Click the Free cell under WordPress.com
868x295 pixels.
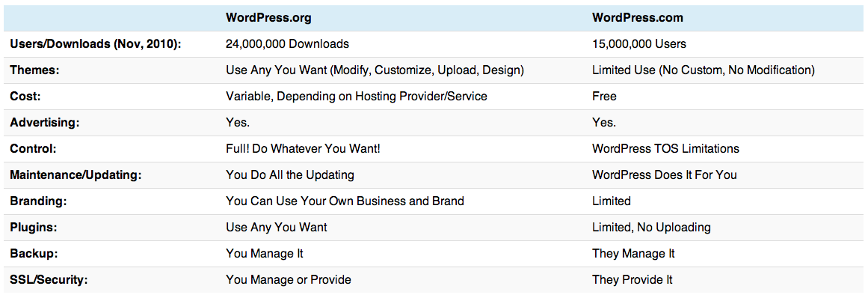605,97
